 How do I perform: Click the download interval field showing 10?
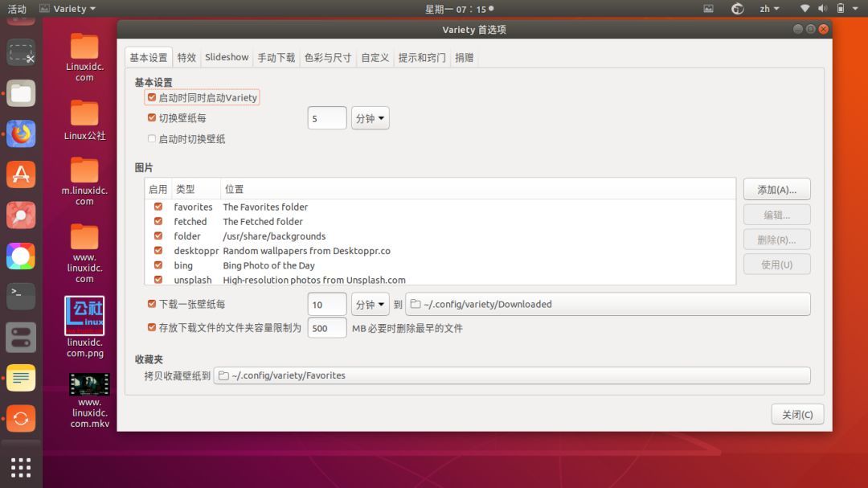tap(326, 304)
